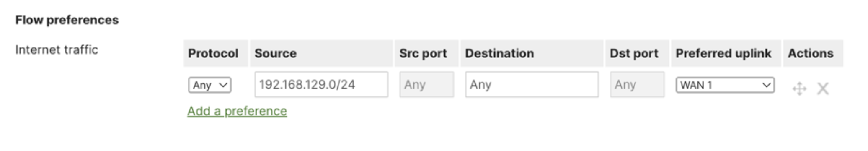Image resolution: width=868 pixels, height=151 pixels.
Task: Click the chevron arrow on the WAN 1 selector
Action: [x=767, y=85]
